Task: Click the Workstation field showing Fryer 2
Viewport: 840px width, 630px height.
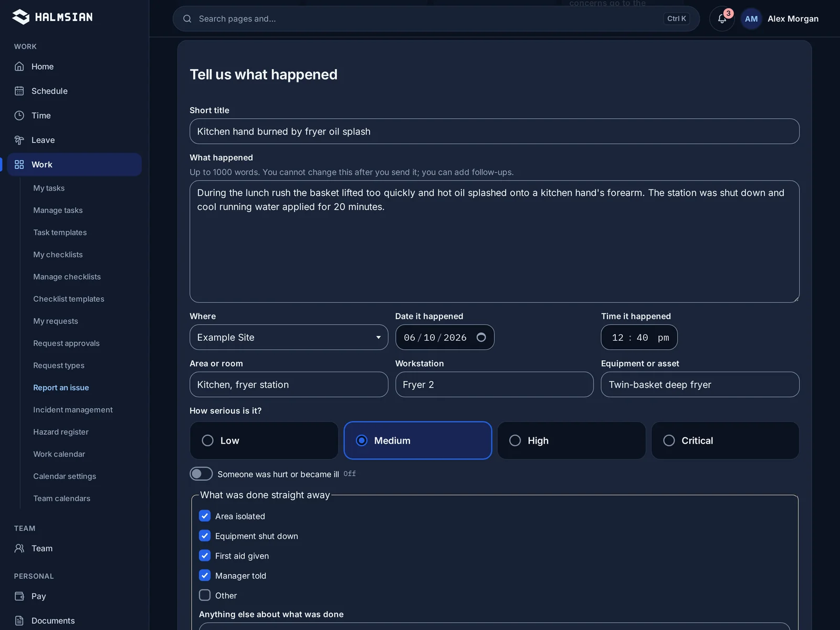Action: coord(494,384)
